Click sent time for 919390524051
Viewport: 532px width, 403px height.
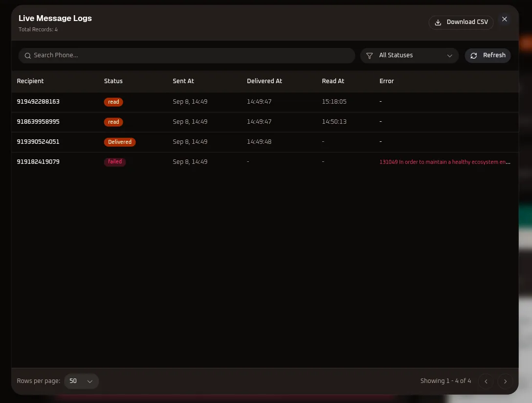(x=190, y=142)
